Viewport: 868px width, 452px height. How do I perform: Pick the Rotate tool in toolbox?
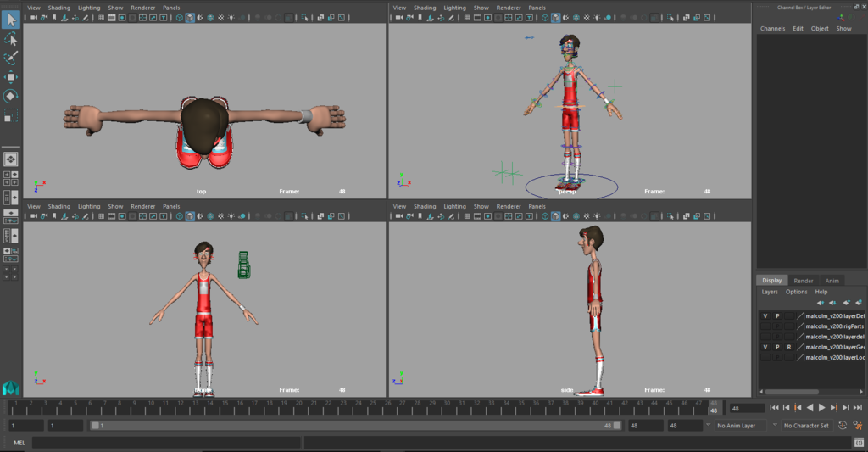[x=10, y=96]
